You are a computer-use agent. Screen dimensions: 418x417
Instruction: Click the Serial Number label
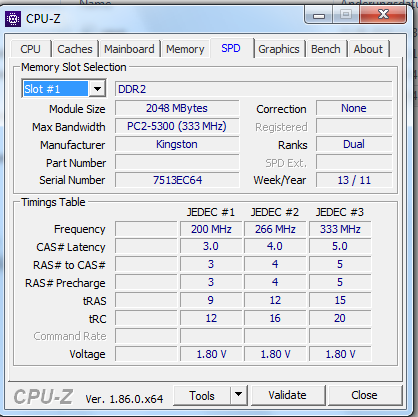click(x=72, y=180)
